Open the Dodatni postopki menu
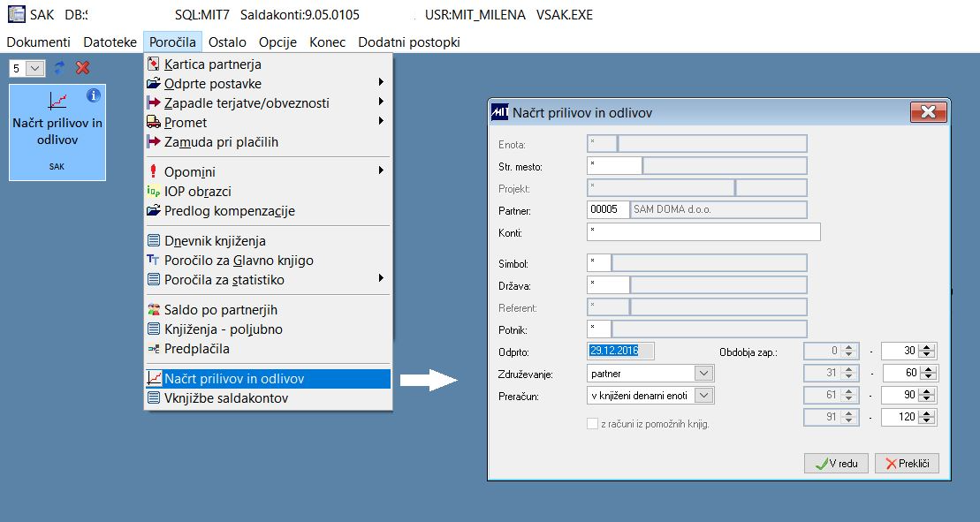Viewport: 980px width, 522px height. pos(409,42)
